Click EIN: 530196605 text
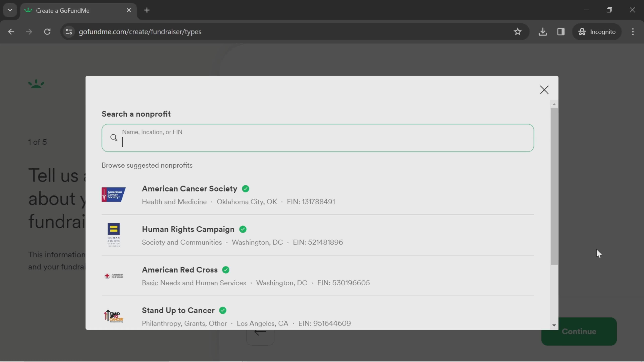 click(x=343, y=283)
